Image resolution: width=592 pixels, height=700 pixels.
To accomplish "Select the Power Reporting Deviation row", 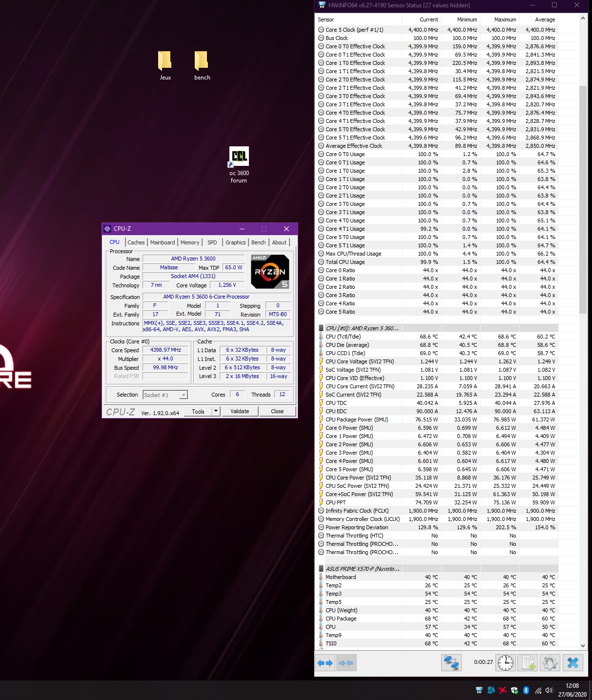I will (437, 527).
